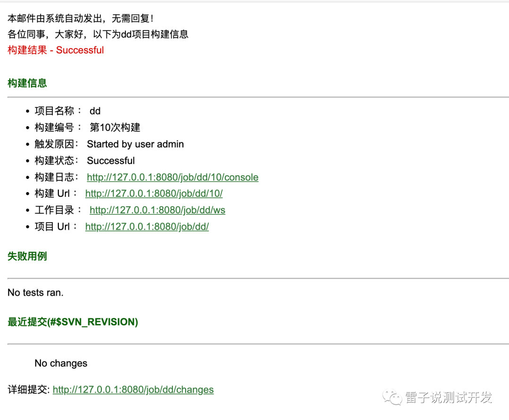The height and width of the screenshot is (420, 509).
Task: Open the build log console link
Action: coord(172,177)
